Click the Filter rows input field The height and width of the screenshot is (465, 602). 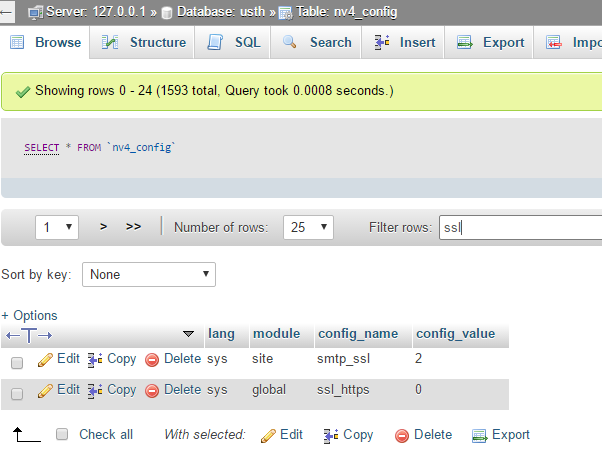520,227
